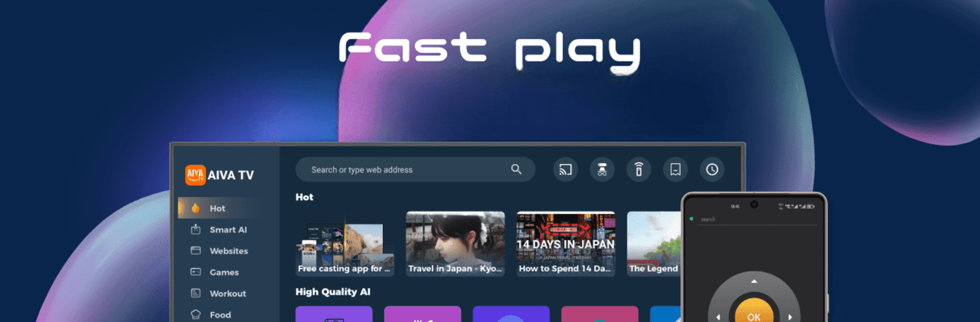
Task: Open the cast screen icon
Action: point(566,170)
